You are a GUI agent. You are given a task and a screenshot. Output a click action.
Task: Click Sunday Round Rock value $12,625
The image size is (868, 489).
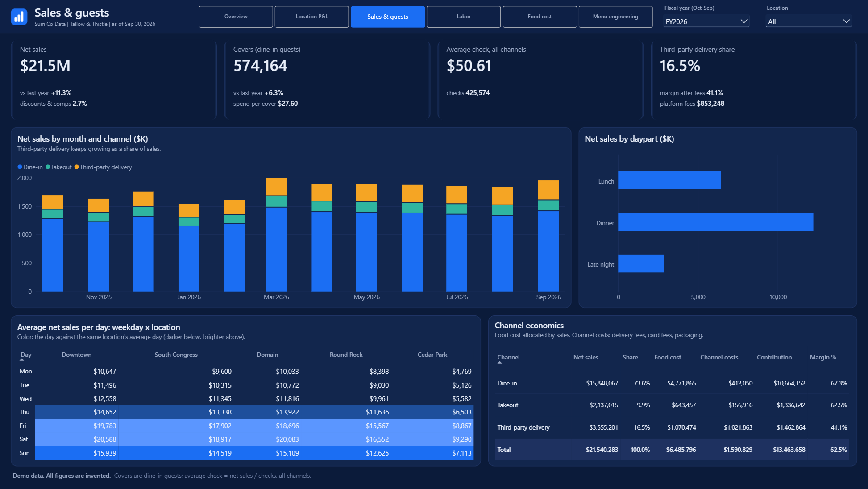(377, 453)
